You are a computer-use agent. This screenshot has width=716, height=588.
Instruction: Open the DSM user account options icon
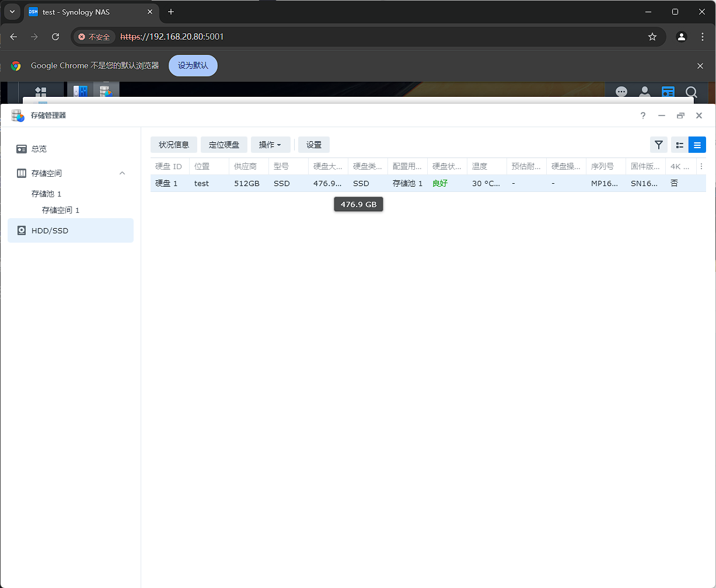pos(645,92)
